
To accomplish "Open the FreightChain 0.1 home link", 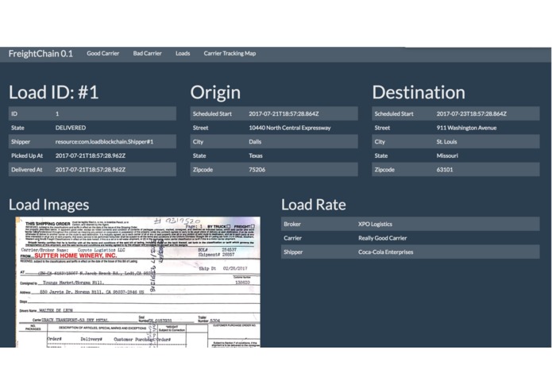I will coord(41,53).
